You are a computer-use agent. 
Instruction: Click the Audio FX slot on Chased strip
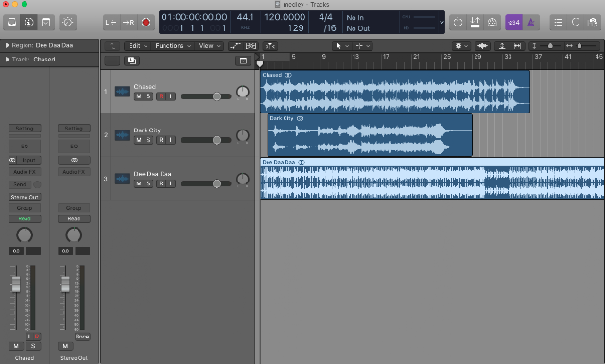(25, 172)
